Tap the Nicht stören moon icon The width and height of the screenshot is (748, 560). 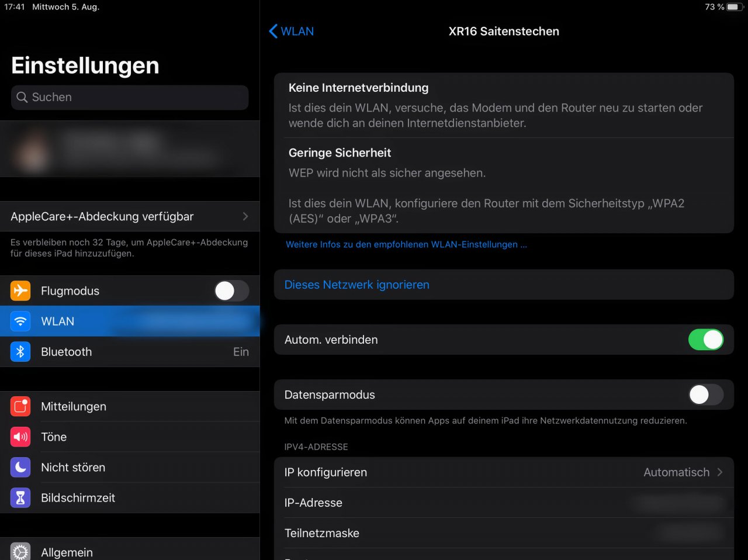click(x=20, y=467)
